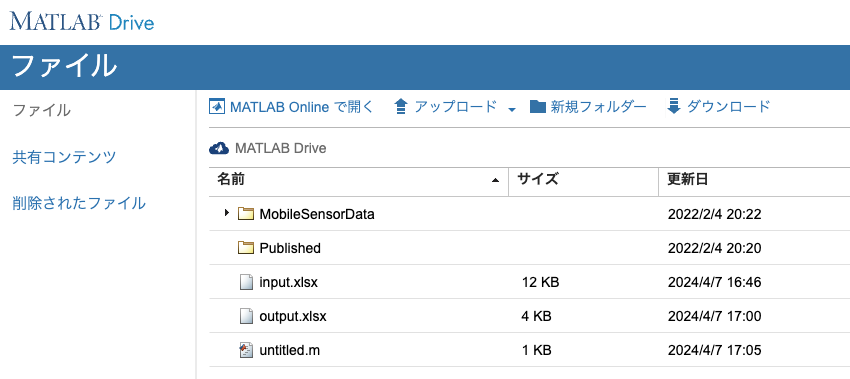850x379 pixels.
Task: Open the アップロード dropdown arrow
Action: pos(512,110)
